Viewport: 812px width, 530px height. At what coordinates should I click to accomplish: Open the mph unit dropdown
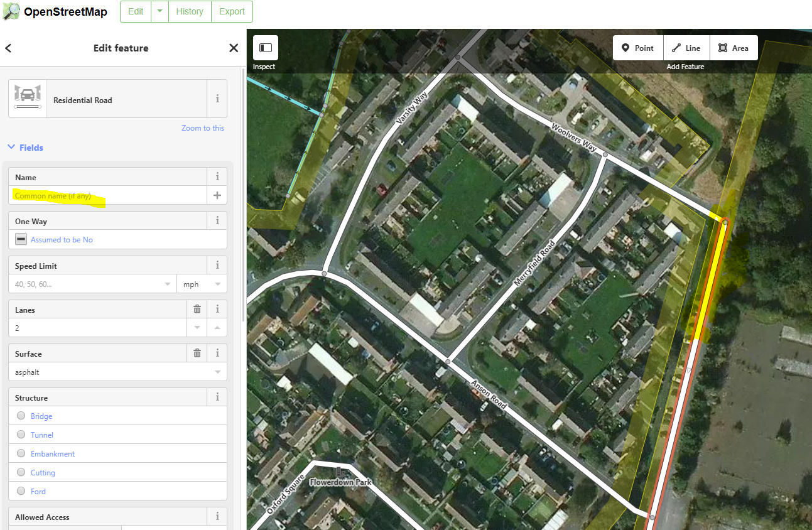217,284
